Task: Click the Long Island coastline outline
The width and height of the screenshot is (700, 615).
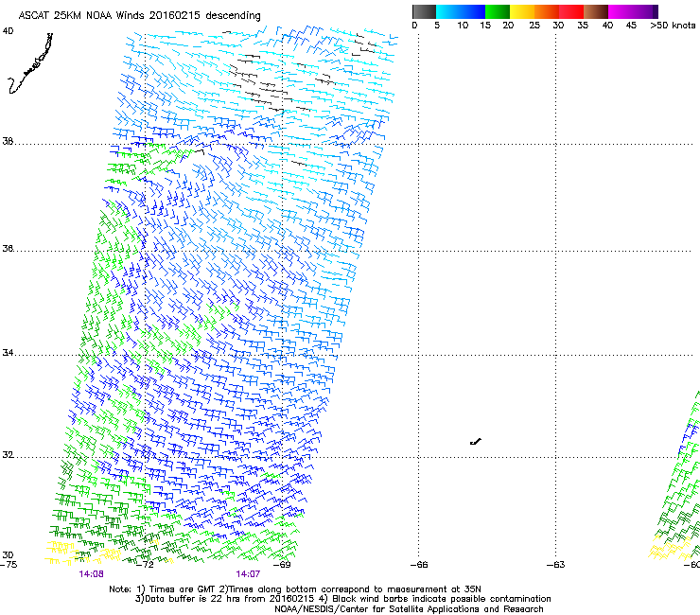Action: tap(30, 64)
